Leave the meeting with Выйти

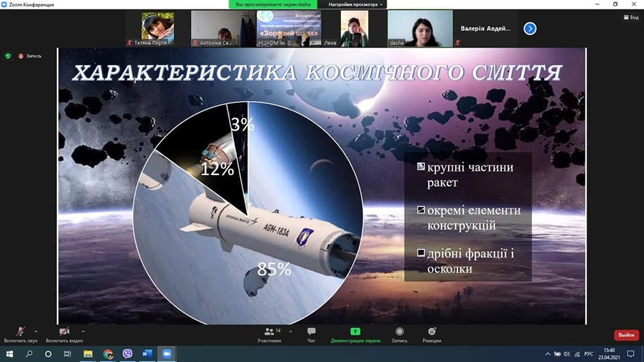point(626,335)
